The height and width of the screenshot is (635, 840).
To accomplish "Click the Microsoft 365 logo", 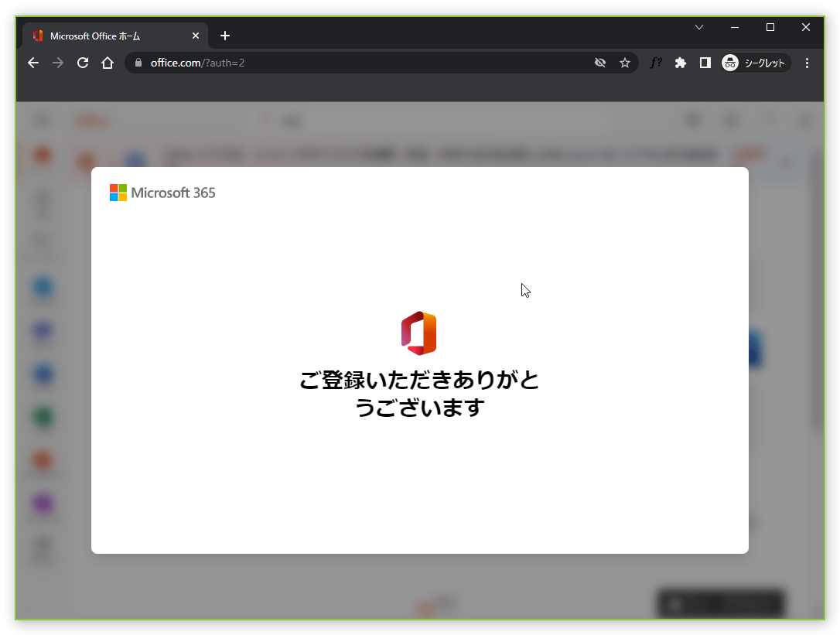I will point(162,193).
